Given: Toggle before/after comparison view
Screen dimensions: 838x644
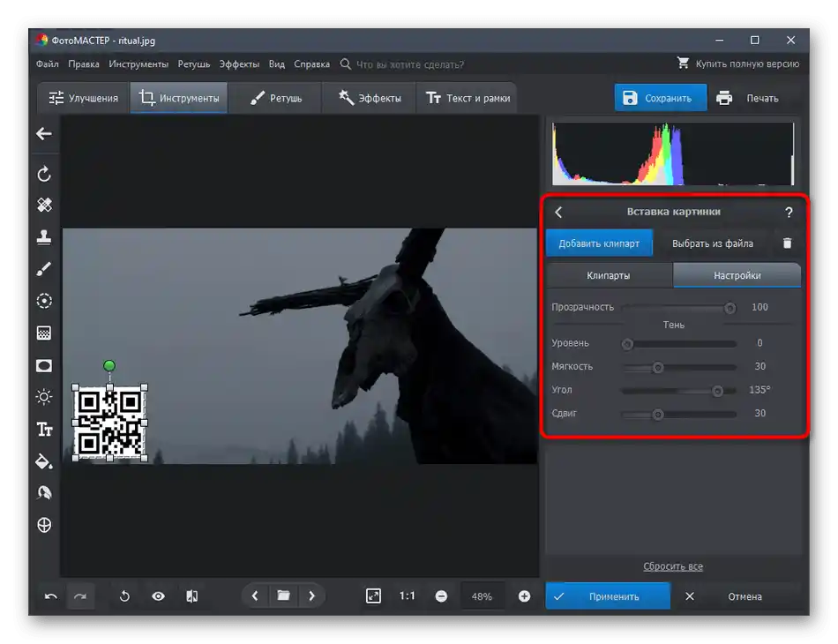Looking at the screenshot, I should point(191,596).
